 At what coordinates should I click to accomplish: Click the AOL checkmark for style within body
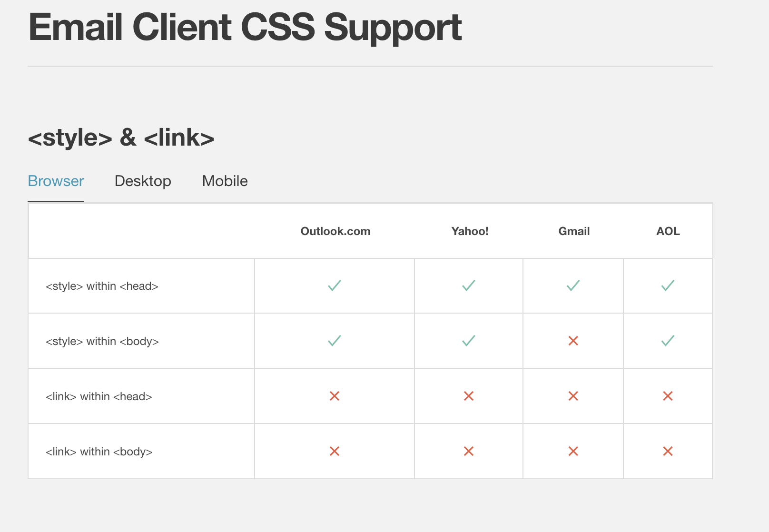pos(668,341)
